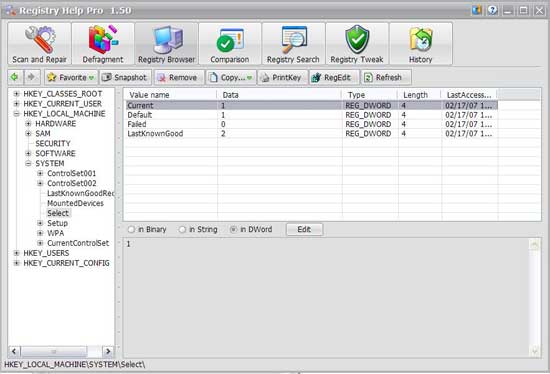Sort by Type column header

(x=370, y=95)
